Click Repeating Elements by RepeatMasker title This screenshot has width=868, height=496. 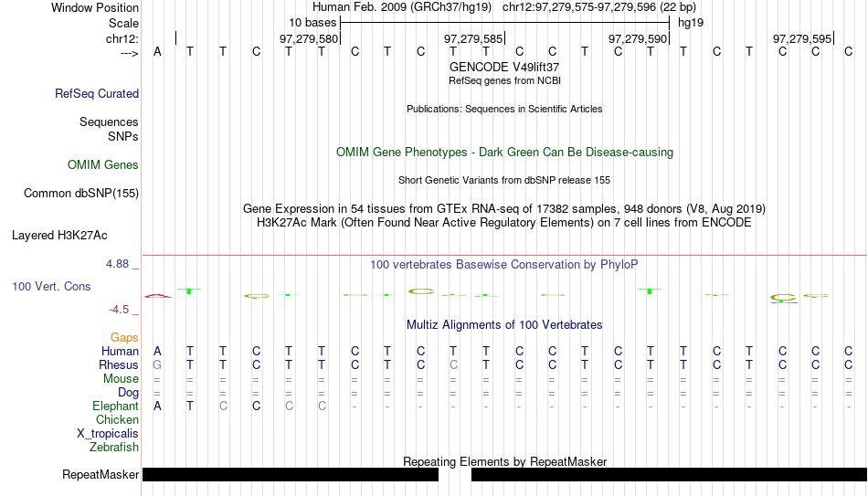(x=505, y=461)
